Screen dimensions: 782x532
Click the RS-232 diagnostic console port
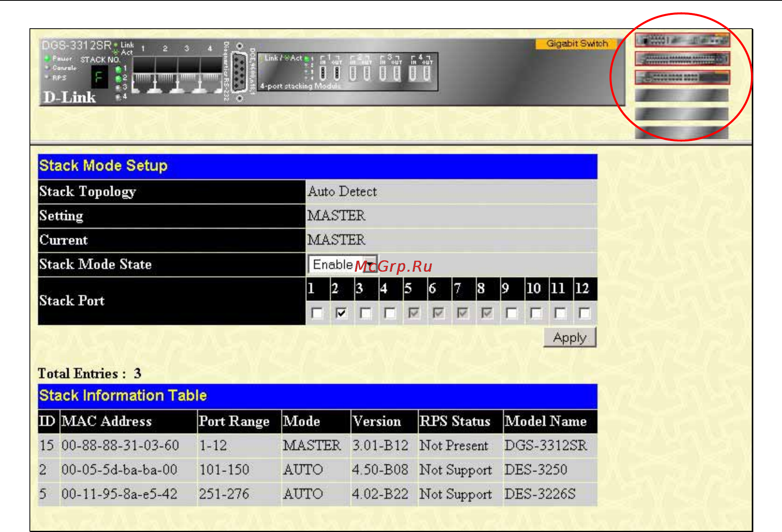coord(239,73)
